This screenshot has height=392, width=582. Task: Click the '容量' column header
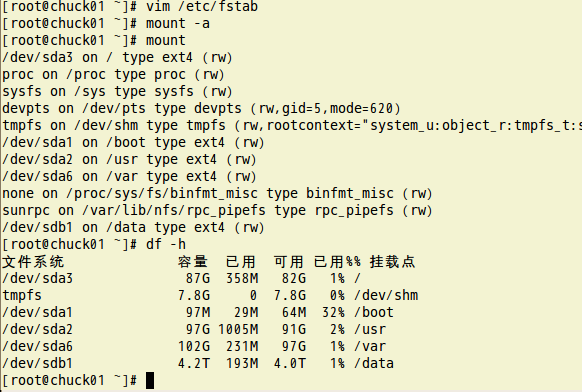click(x=192, y=262)
